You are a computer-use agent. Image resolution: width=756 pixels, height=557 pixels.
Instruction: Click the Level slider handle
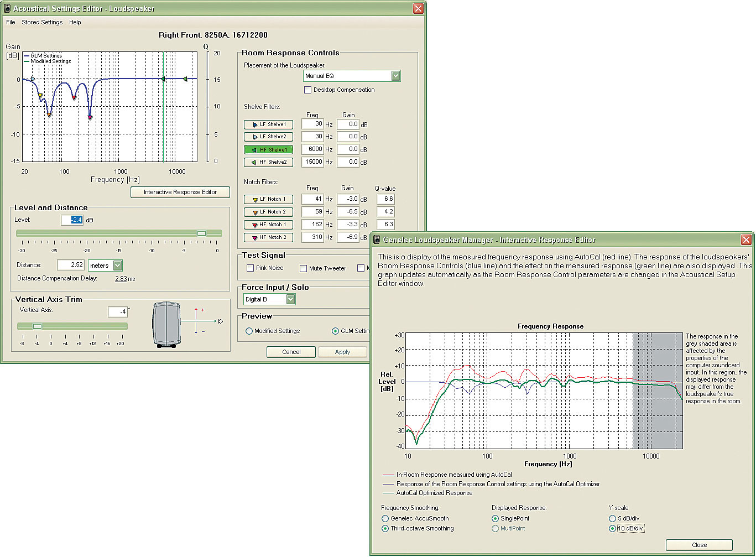[202, 233]
